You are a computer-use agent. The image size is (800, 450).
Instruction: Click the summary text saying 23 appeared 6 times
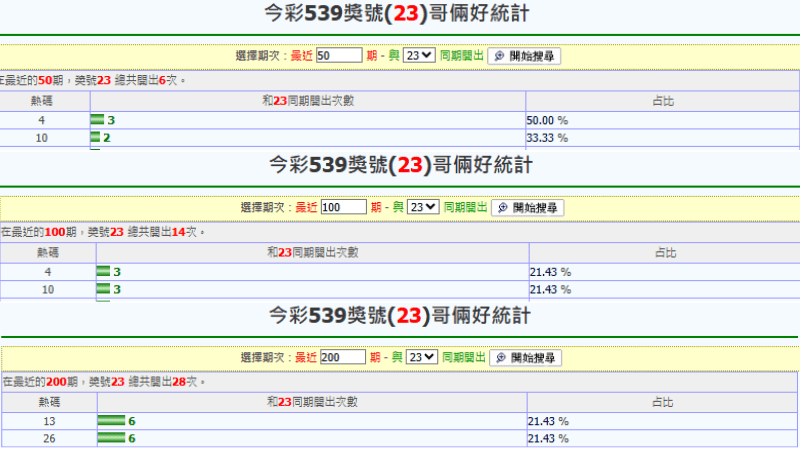(x=92, y=80)
